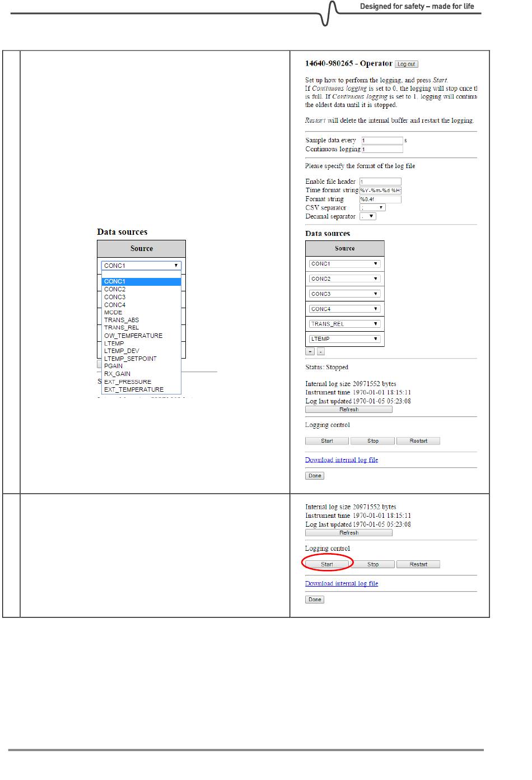Screen dimensions: 532x780
Task: Click the Enable file header field
Action: coord(380,182)
